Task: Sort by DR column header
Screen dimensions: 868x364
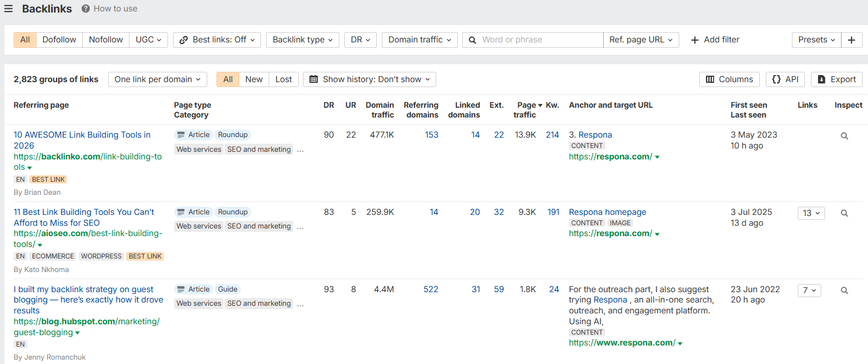Action: 329,105
